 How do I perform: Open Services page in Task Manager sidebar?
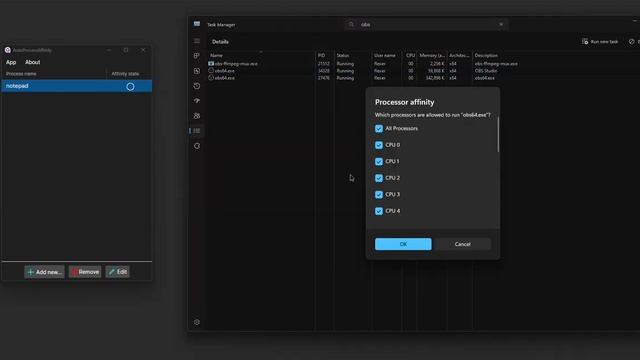coord(197,146)
